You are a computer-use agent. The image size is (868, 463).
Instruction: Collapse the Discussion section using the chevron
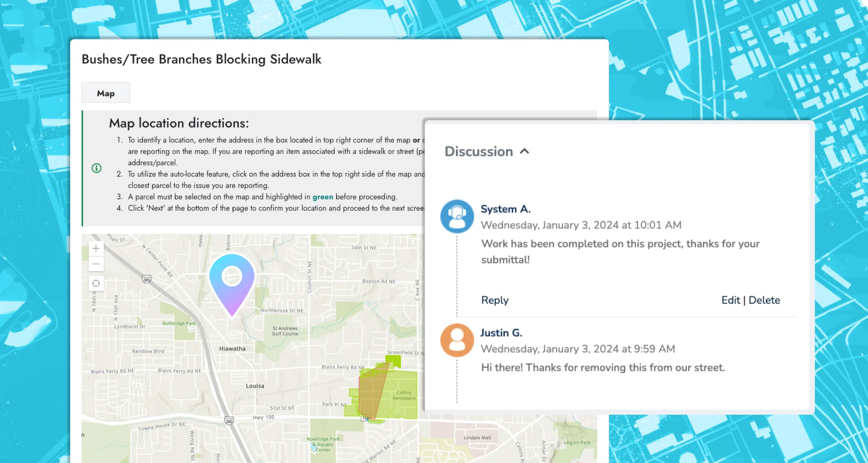point(524,151)
